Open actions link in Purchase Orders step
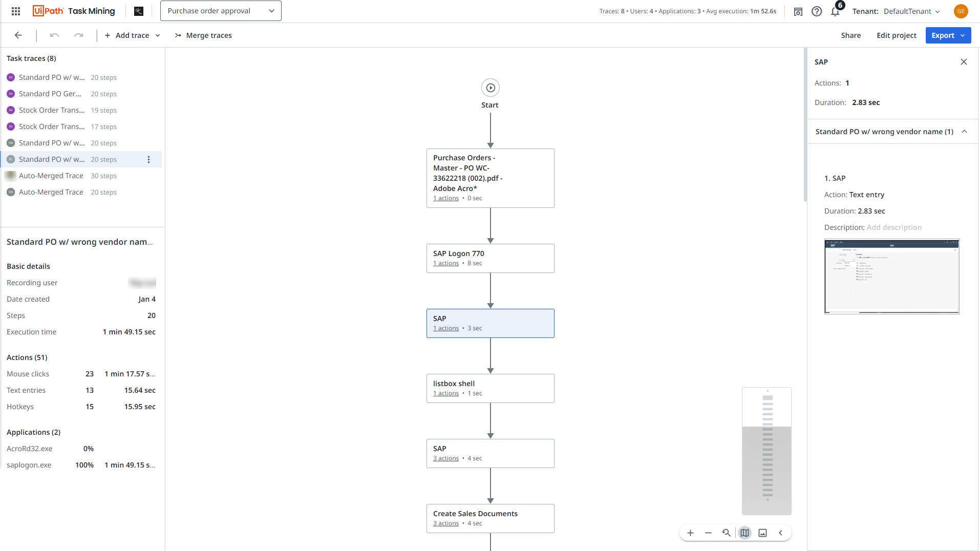 (446, 198)
